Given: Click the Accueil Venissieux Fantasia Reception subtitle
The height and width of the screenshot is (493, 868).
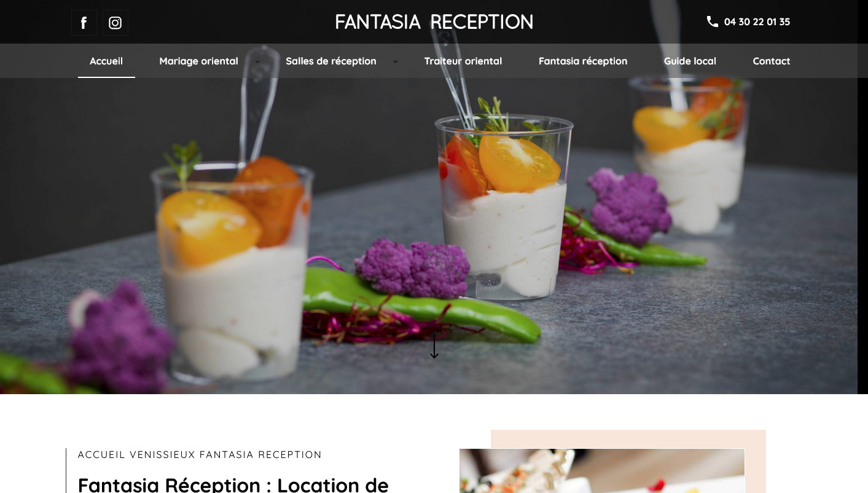Looking at the screenshot, I should coord(200,455).
